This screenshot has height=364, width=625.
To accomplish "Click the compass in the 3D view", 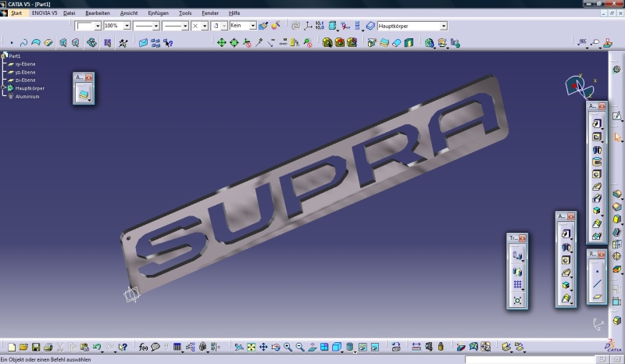I will click(x=579, y=87).
